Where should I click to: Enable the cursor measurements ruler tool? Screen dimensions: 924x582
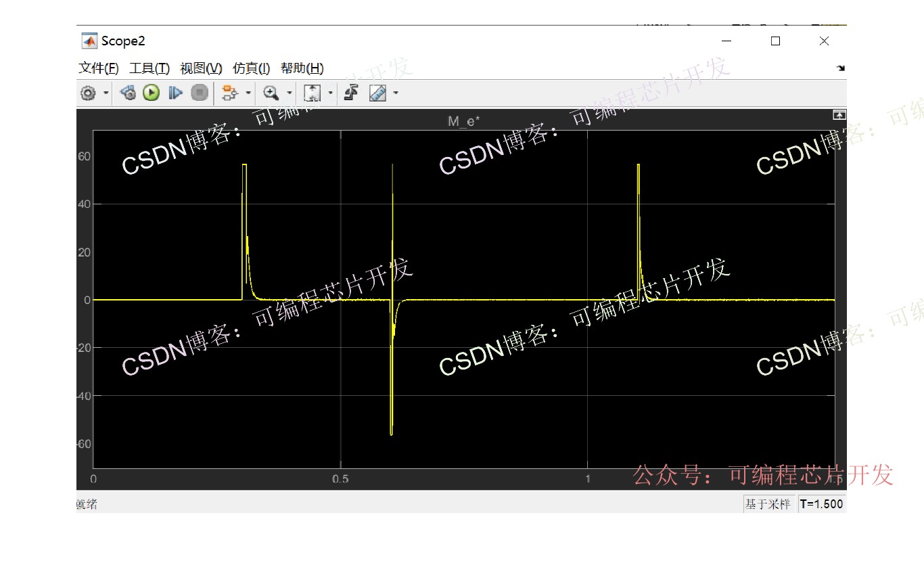coord(377,93)
